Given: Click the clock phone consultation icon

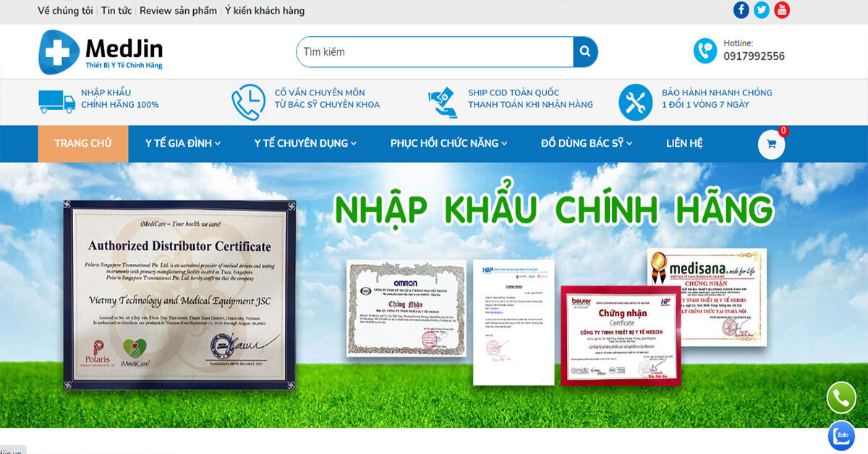Looking at the screenshot, I should pos(248,102).
